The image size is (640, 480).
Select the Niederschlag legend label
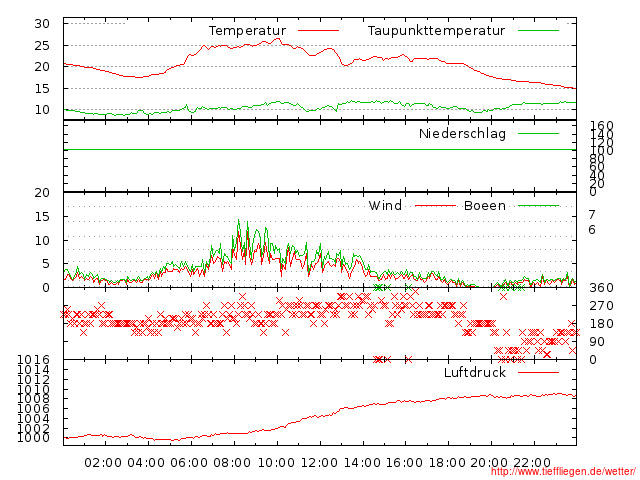click(x=462, y=133)
